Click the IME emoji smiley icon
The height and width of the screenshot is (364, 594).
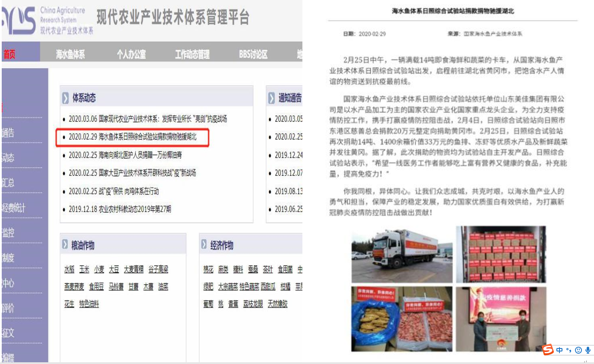pos(578,350)
